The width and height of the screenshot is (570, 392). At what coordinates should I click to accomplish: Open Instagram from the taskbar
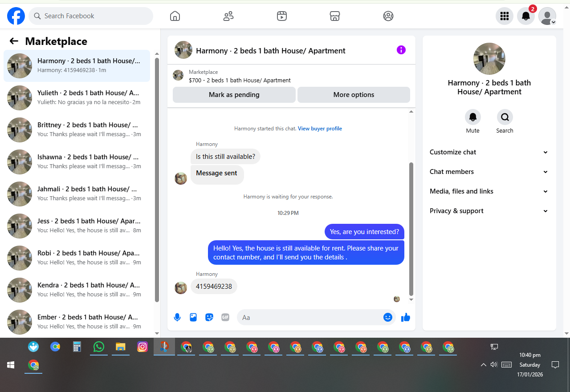point(142,347)
